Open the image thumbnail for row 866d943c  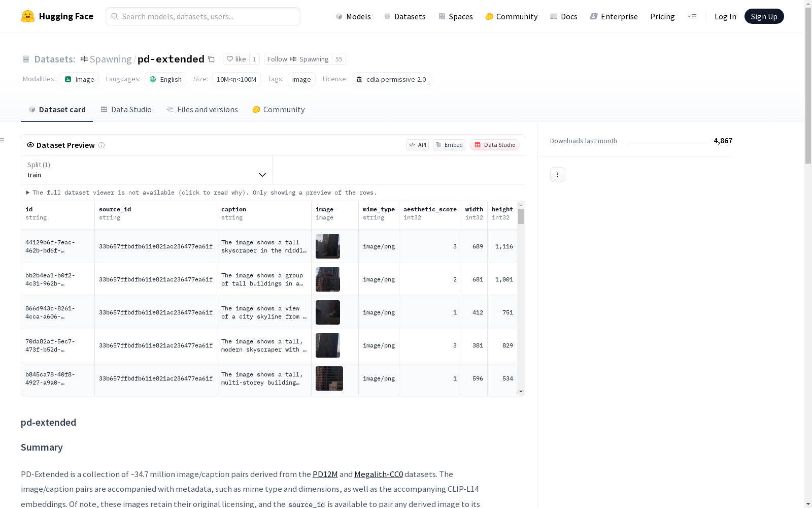[x=328, y=312]
